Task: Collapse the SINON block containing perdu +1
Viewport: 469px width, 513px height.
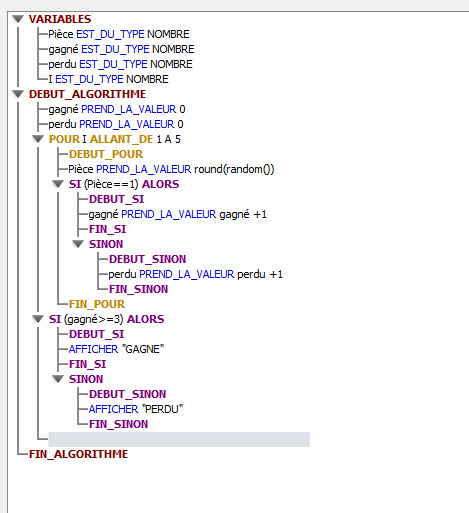Action: 78,244
